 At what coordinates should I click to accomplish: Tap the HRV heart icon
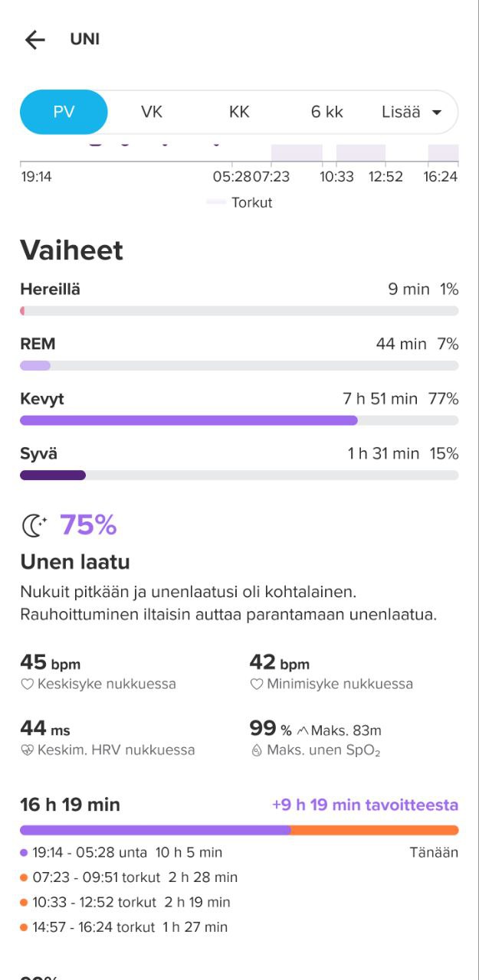(27, 750)
